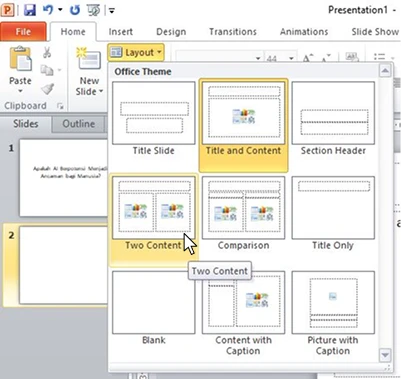Choose the Blank layout
Image resolution: width=401 pixels, height=379 pixels.
pos(154,308)
